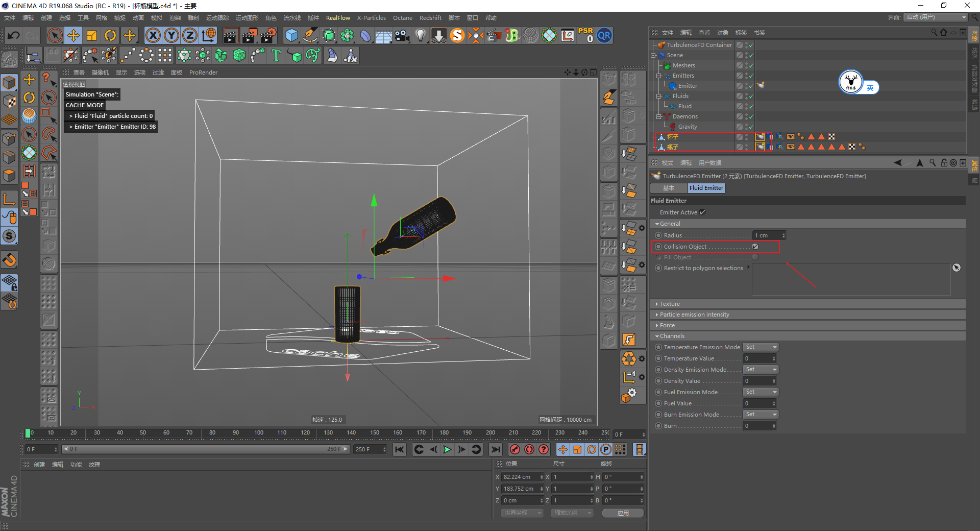Click the Undo arrow icon
This screenshot has height=531, width=980.
point(14,36)
